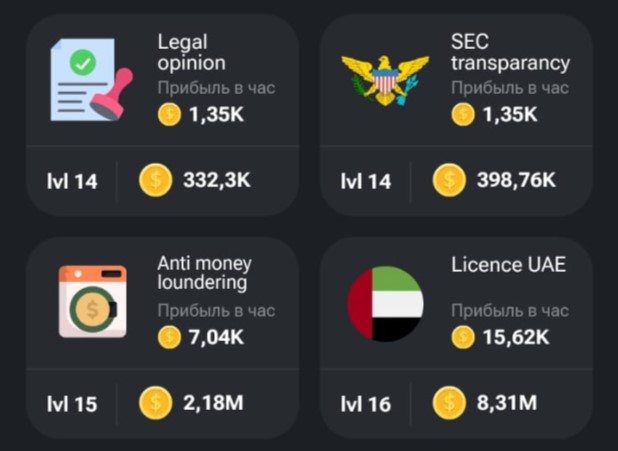Select the Licence UAE title text
The height and width of the screenshot is (451, 618).
click(x=508, y=265)
